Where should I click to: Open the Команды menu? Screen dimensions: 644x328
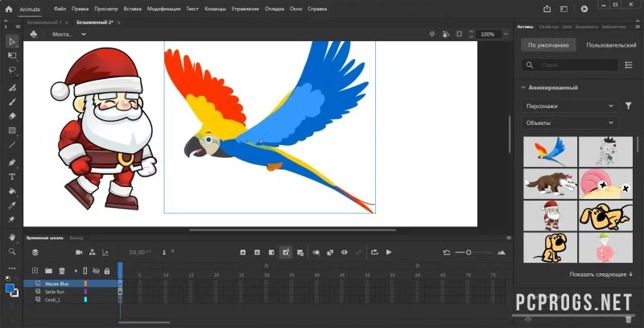tap(214, 9)
